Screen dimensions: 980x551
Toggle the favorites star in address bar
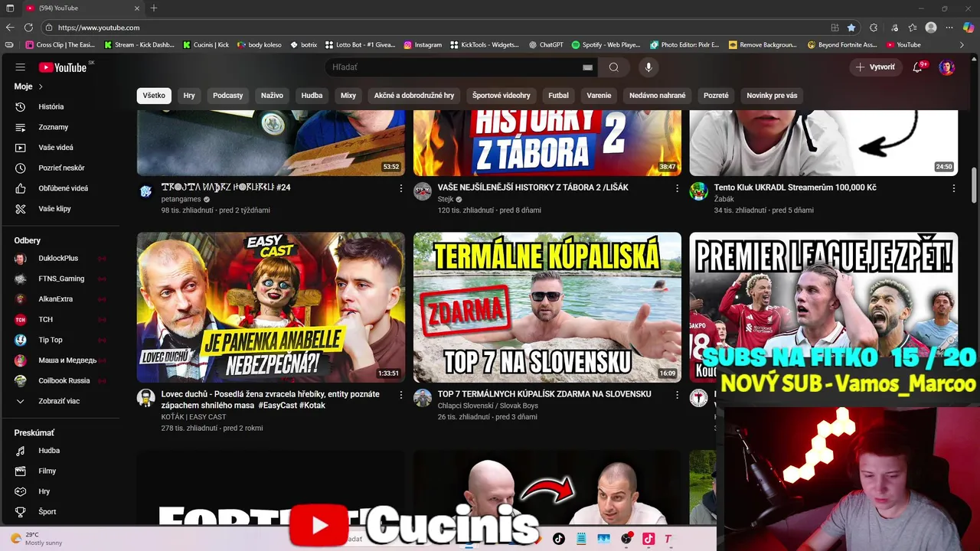pos(851,28)
